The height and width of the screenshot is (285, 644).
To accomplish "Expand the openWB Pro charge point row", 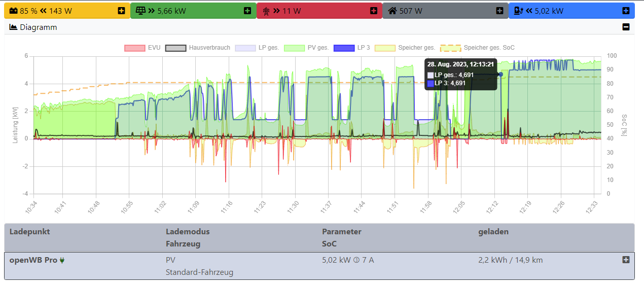I will (626, 260).
